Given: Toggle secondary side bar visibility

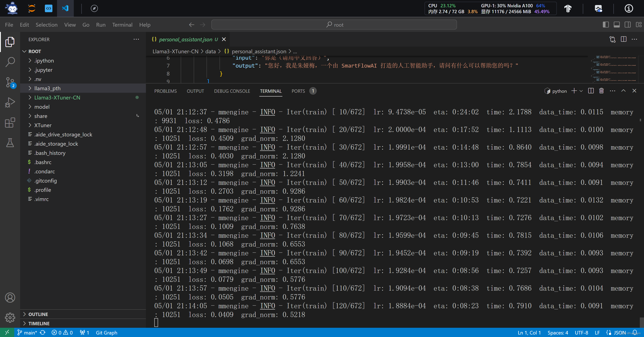Looking at the screenshot, I should pos(627,25).
